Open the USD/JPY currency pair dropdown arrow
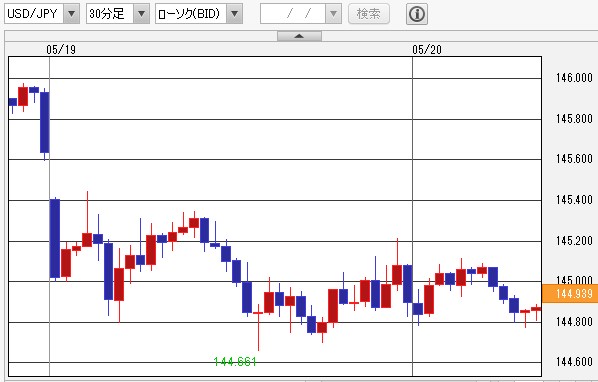 (71, 14)
